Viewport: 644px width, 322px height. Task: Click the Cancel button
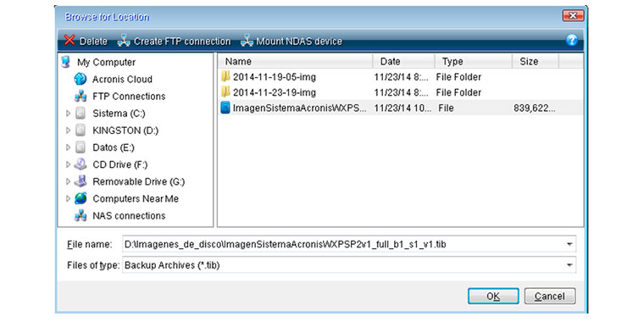550,296
